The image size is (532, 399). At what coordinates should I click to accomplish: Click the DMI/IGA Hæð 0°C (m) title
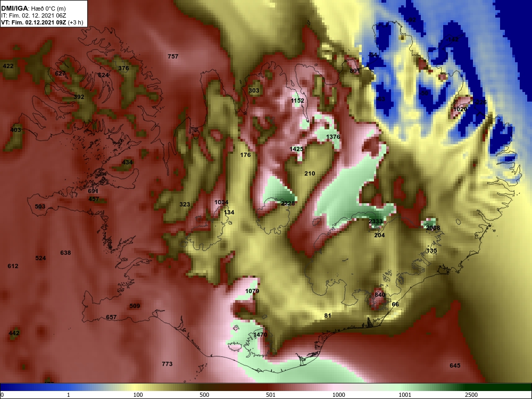33,9
